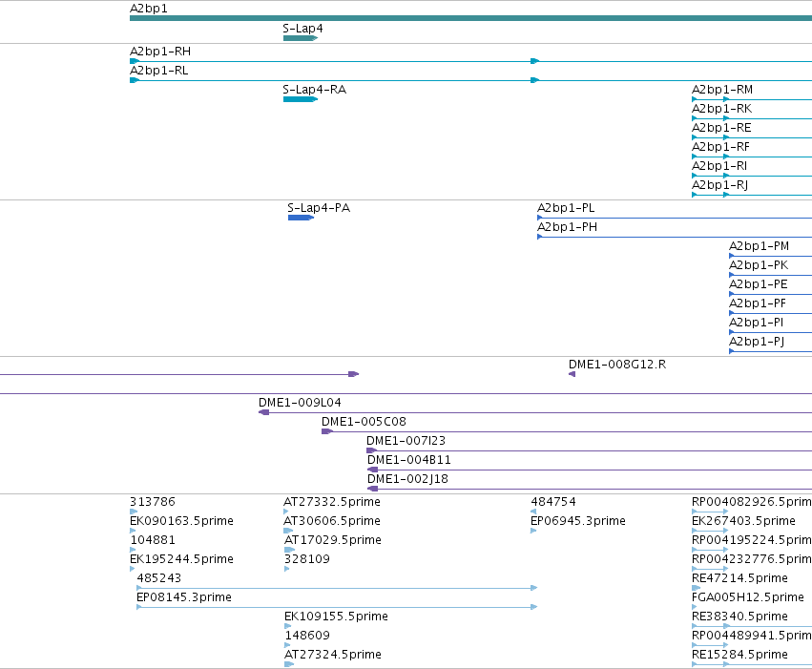This screenshot has width=812, height=669.
Task: Click the EP06945.3prime EST label
Action: pyautogui.click(x=578, y=521)
